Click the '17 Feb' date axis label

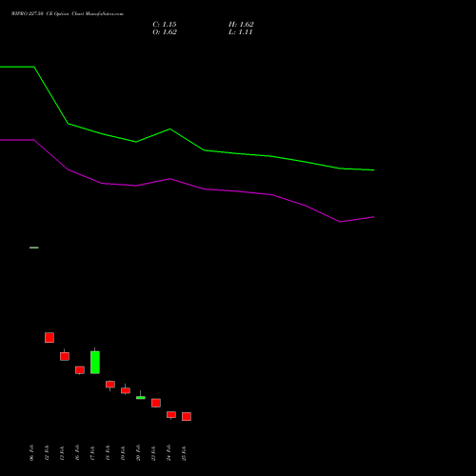pyautogui.click(x=92, y=453)
